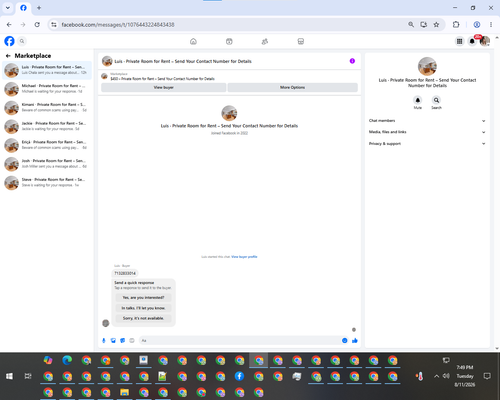
Task: Send quick reply 'Sorry, it's not available.'
Action: click(x=143, y=318)
